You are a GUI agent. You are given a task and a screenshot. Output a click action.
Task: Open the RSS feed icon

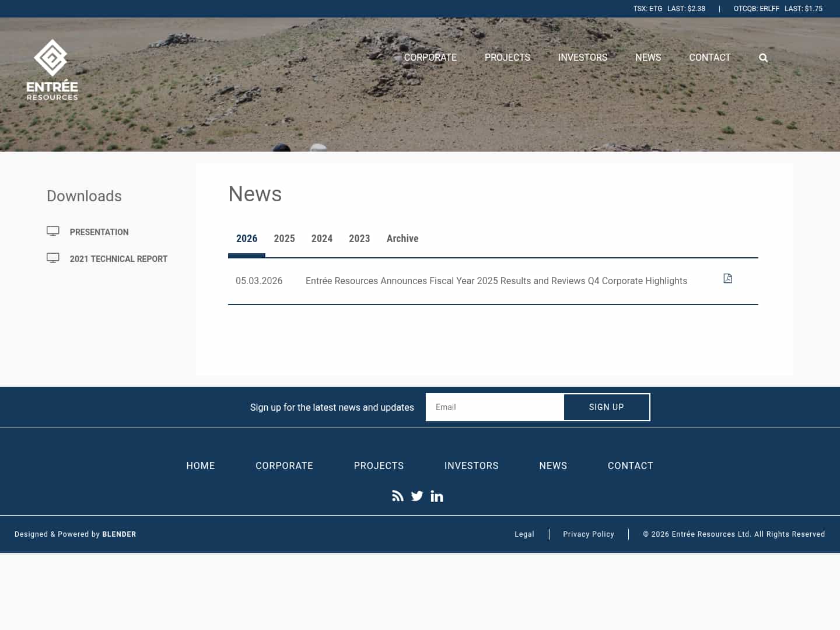398,496
